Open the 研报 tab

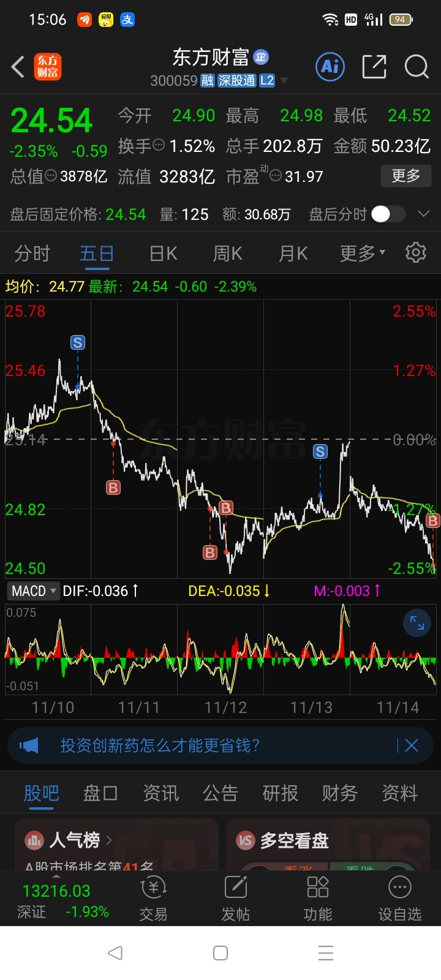click(x=280, y=793)
